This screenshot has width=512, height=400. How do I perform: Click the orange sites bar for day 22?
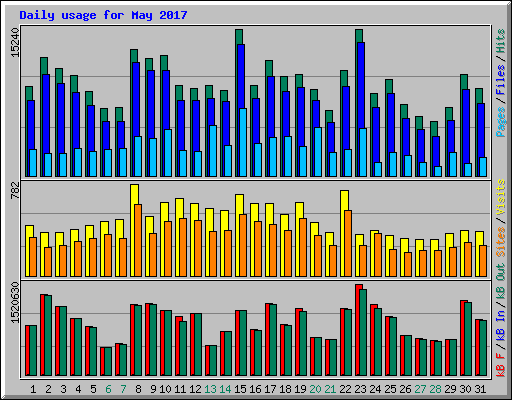tap(348, 243)
